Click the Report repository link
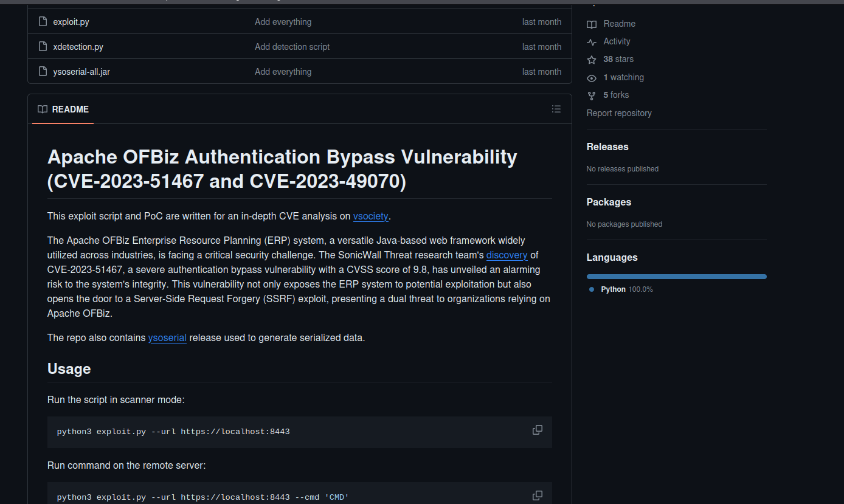This screenshot has height=504, width=844. click(x=618, y=113)
